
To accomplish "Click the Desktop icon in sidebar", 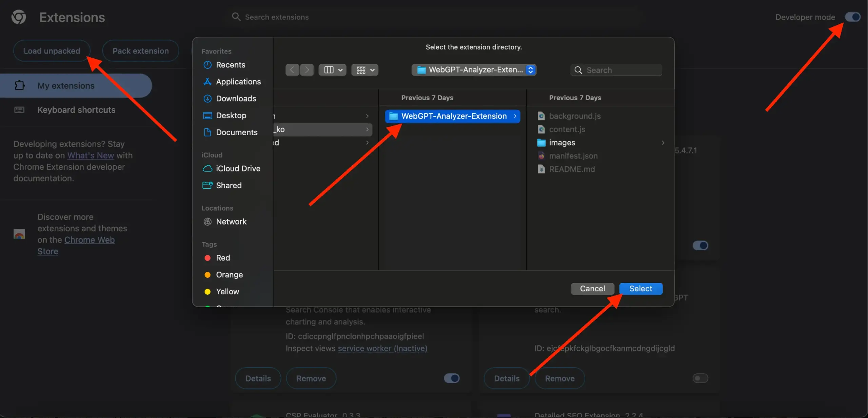I will (207, 116).
